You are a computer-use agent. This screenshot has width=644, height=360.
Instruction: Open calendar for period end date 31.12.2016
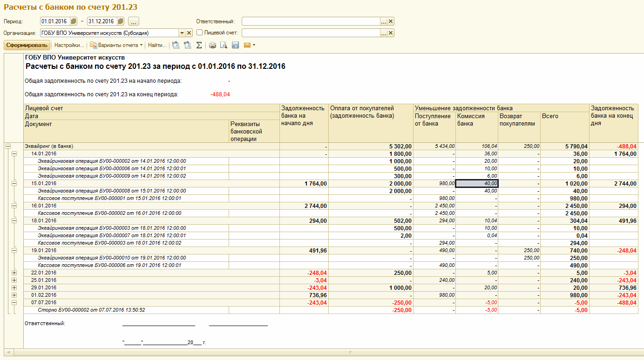point(121,21)
